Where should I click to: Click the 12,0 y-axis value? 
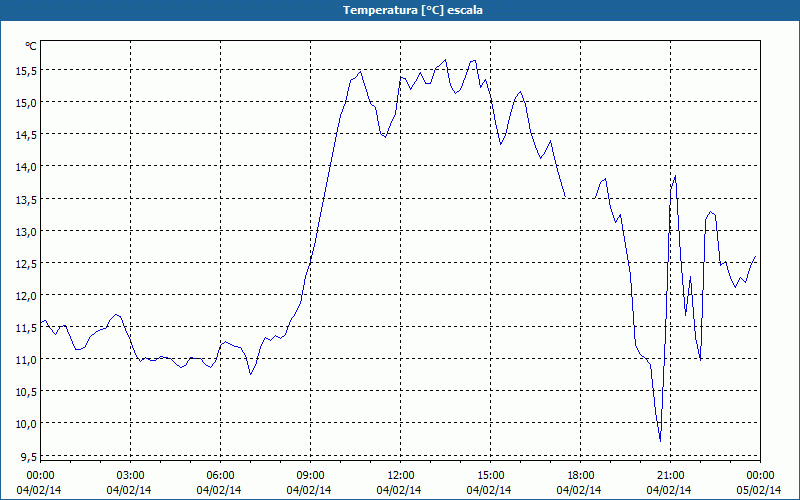coord(26,296)
